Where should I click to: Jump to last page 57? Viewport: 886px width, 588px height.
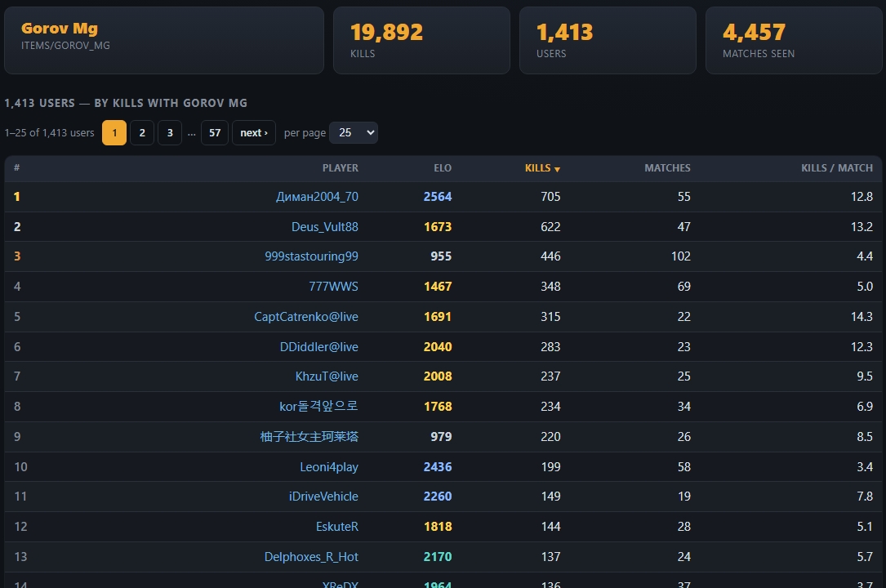(x=215, y=133)
